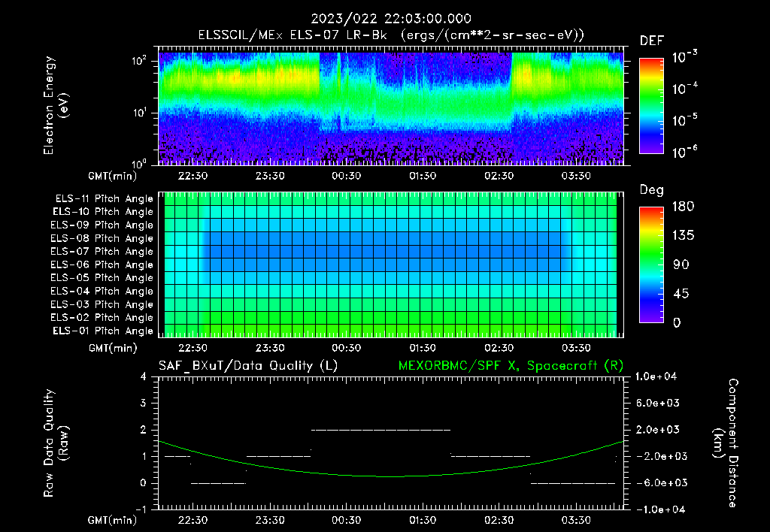770x532 pixels.
Task: Click the 180 label on Deg color bar
Action: point(683,207)
